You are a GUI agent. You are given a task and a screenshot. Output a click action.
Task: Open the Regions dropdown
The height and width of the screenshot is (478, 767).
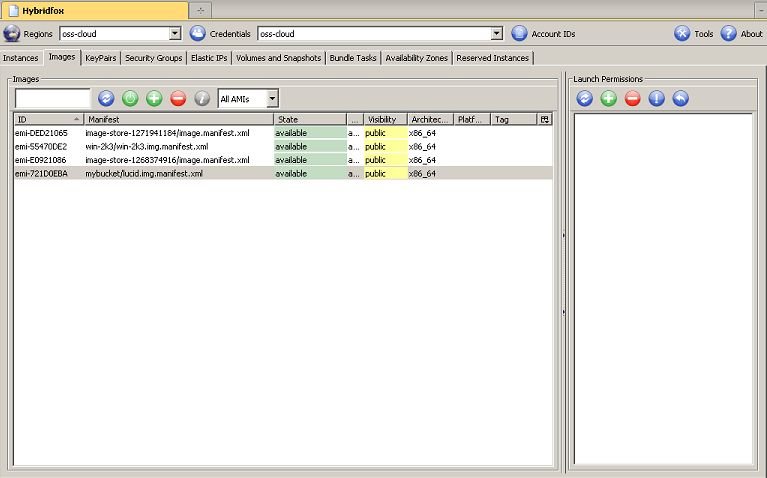click(x=175, y=33)
